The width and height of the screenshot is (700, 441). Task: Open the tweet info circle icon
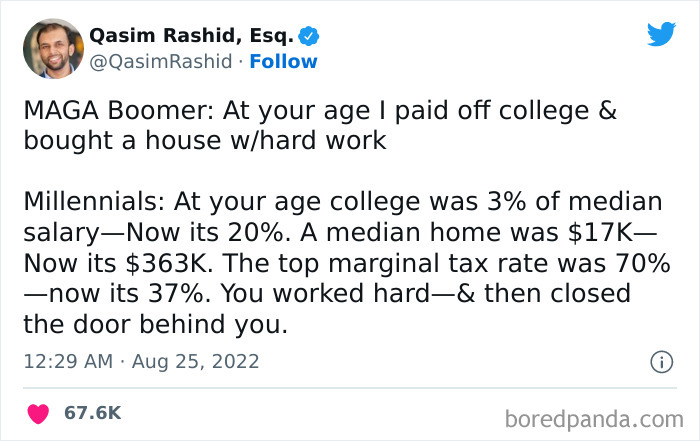point(661,362)
